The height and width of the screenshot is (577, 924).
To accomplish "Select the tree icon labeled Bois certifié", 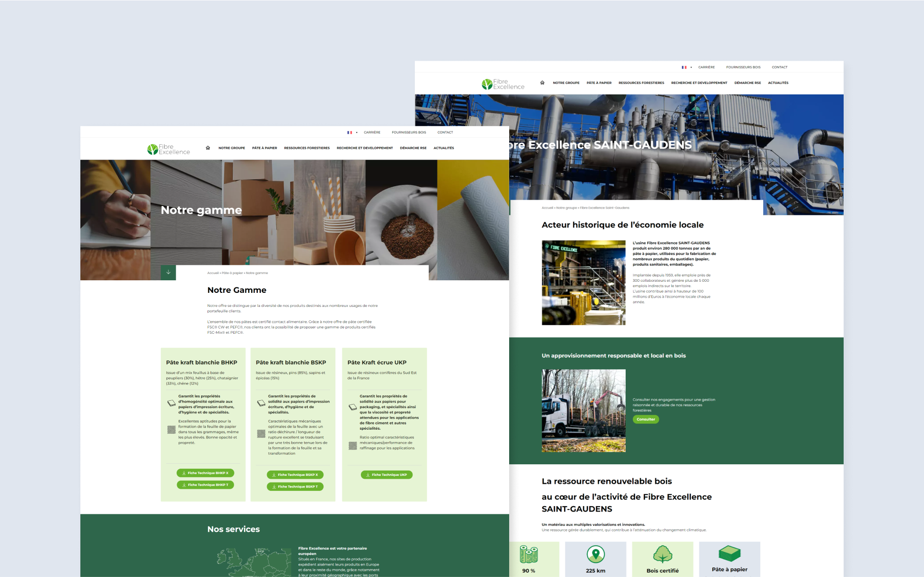I will coord(662,554).
